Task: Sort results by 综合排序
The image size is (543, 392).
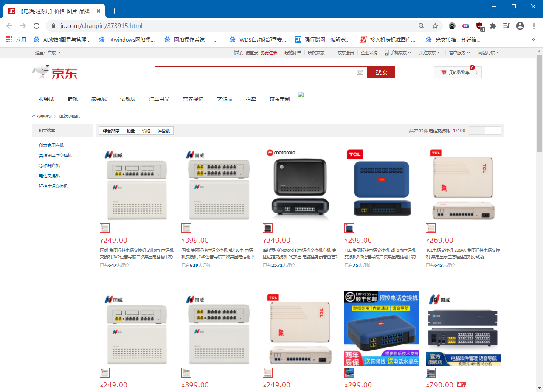Action: click(111, 131)
